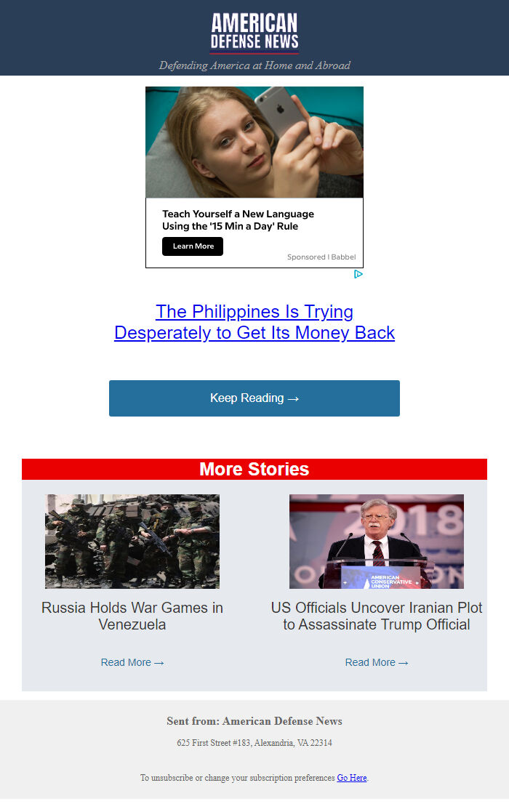The image size is (509, 812).
Task: Click the American Defense News logo
Action: 254,33
